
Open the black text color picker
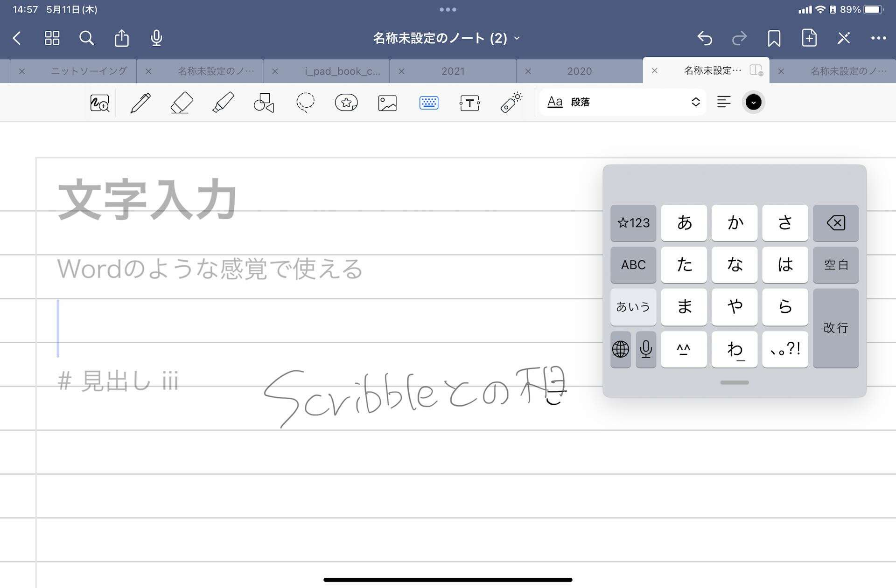753,102
